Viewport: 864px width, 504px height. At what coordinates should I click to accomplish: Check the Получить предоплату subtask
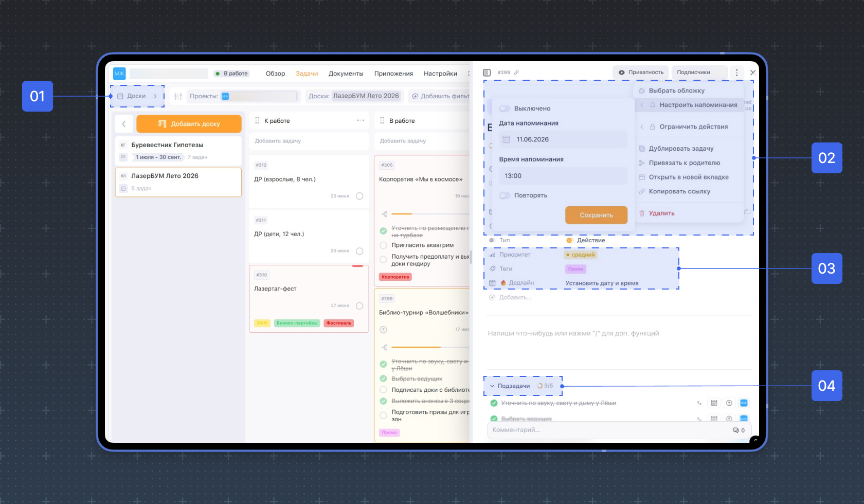tap(383, 260)
